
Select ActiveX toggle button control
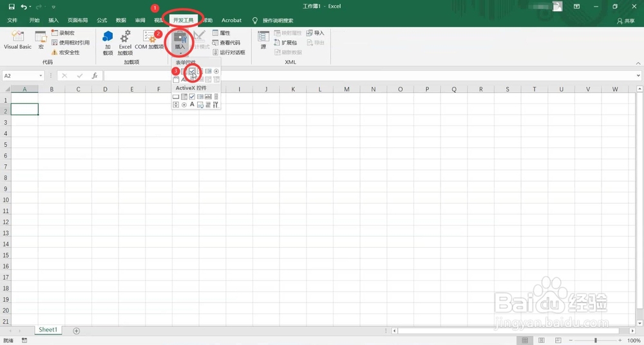208,105
